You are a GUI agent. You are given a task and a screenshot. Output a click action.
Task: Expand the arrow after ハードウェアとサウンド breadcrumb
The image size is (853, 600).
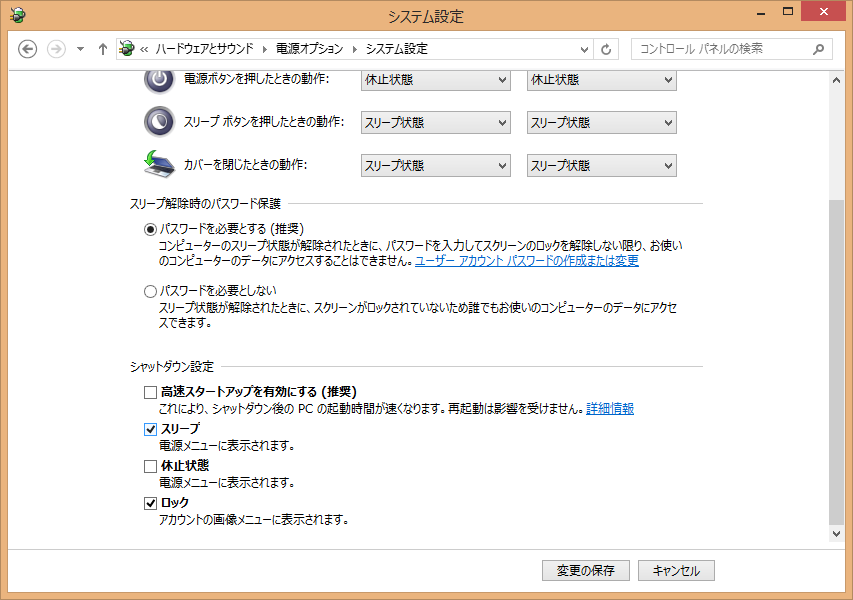click(265, 50)
